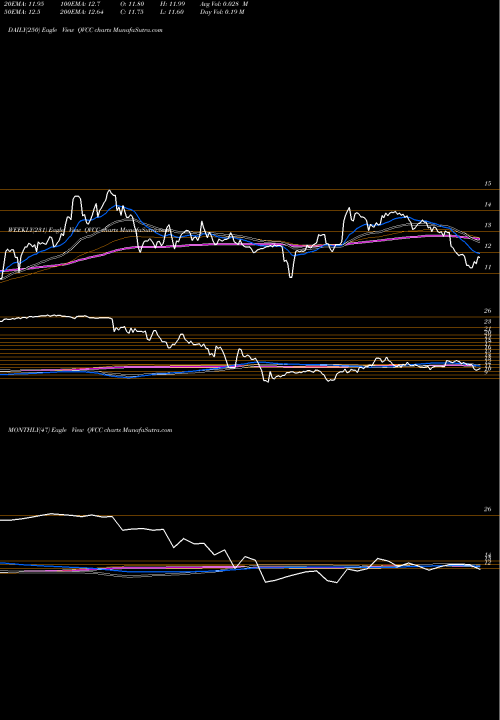Select the 50EMA value text
The height and width of the screenshot is (720, 500).
(x=22, y=12)
